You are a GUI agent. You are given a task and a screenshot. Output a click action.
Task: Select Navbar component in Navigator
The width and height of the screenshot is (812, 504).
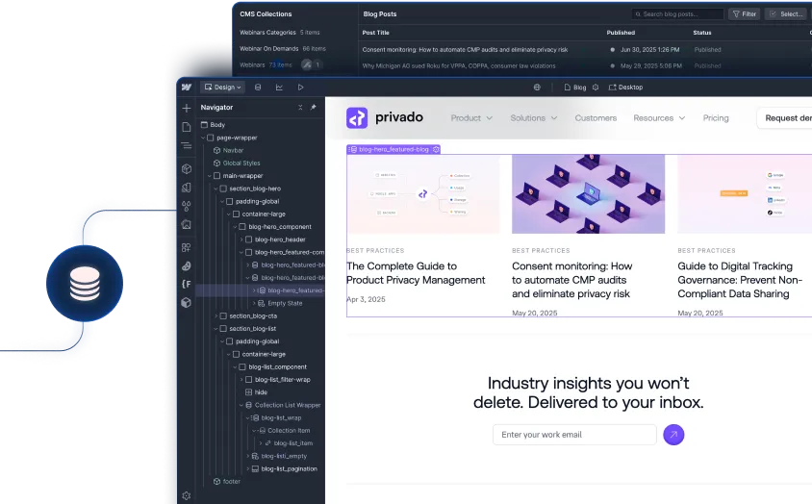[228, 150]
